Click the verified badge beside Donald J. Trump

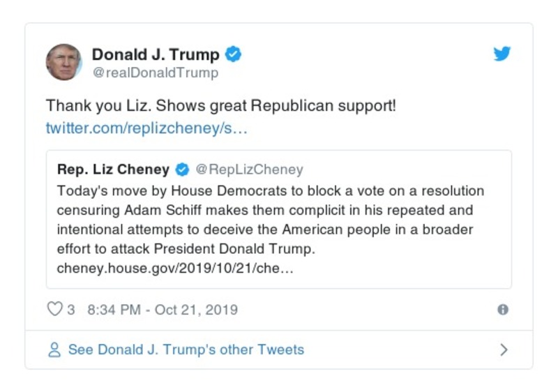[234, 54]
